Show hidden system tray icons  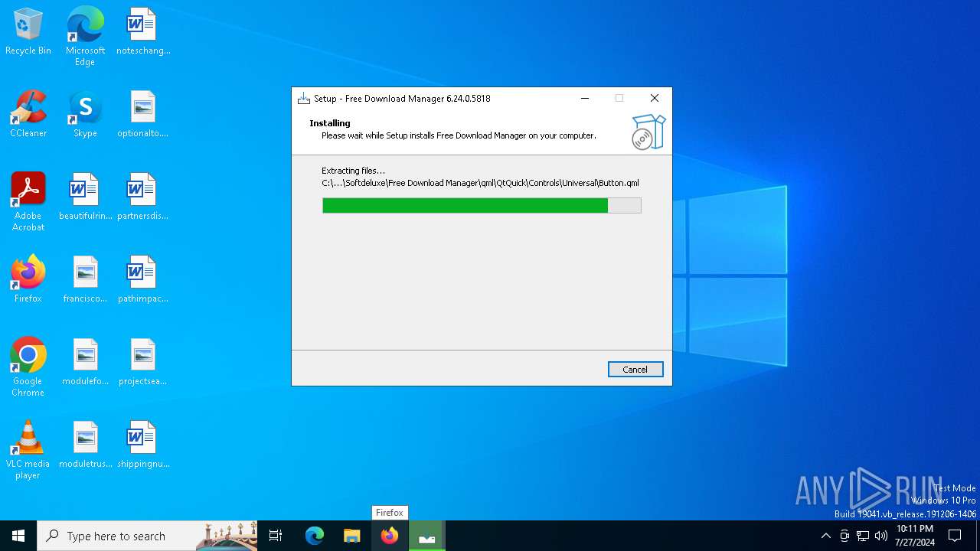point(825,536)
